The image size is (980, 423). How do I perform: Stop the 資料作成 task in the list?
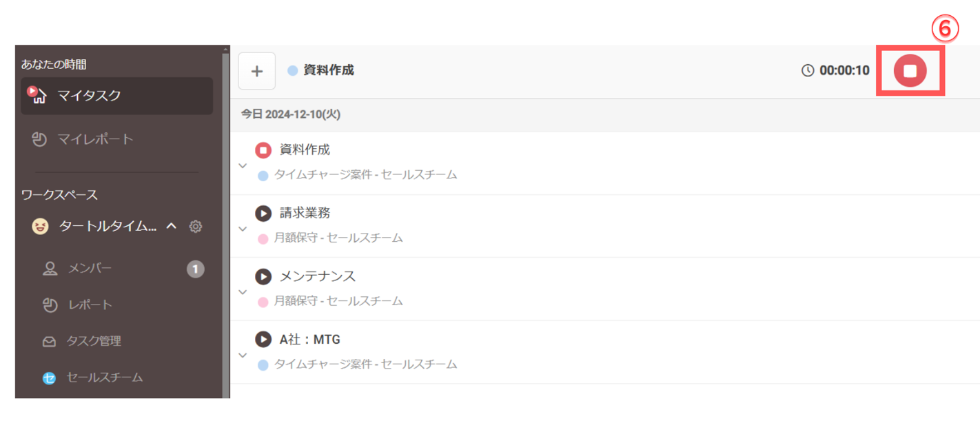point(263,150)
